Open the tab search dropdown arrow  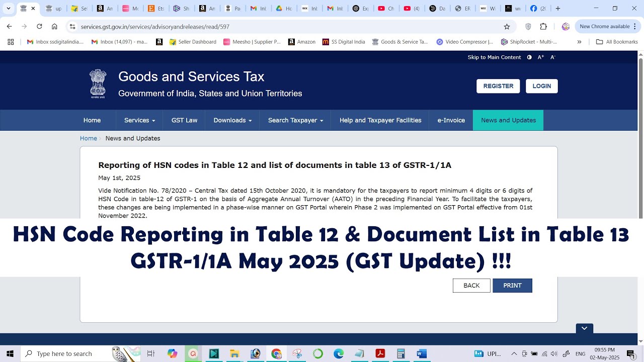[8, 9]
